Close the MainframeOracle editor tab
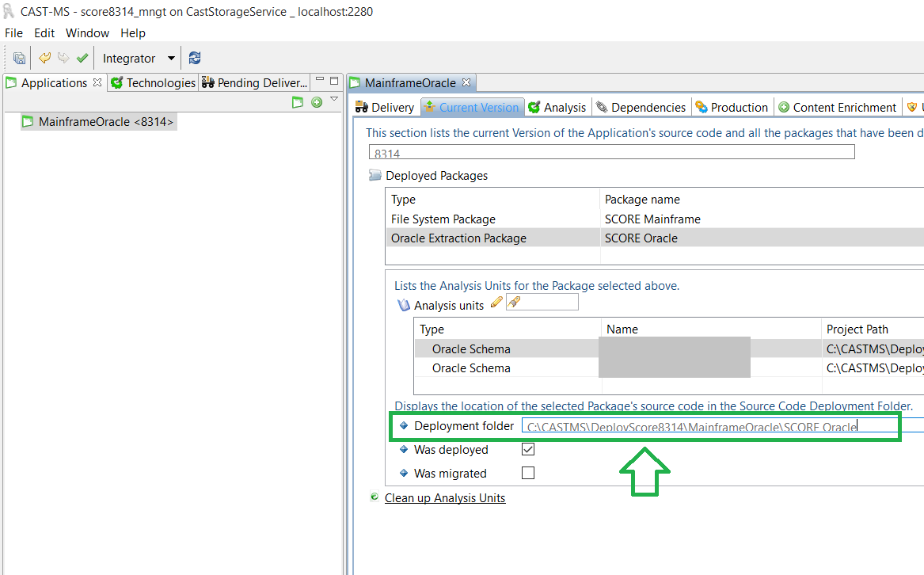This screenshot has height=575, width=924. 466,82
